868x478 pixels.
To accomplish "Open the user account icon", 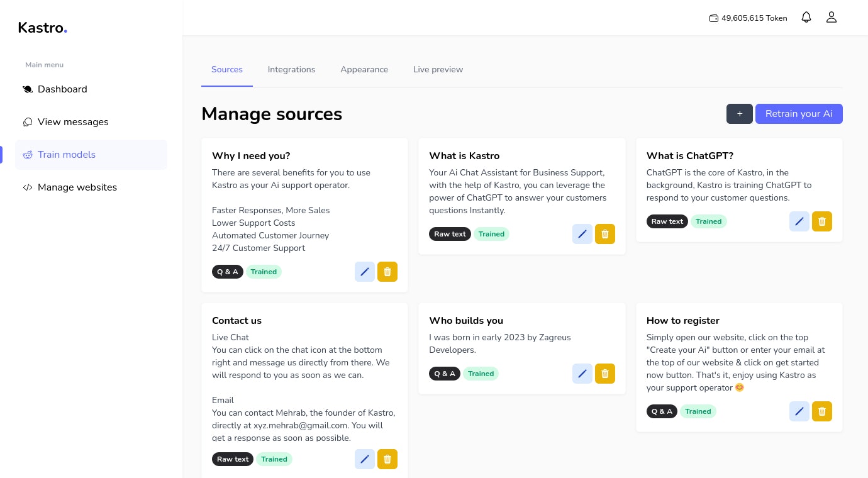I will (832, 18).
